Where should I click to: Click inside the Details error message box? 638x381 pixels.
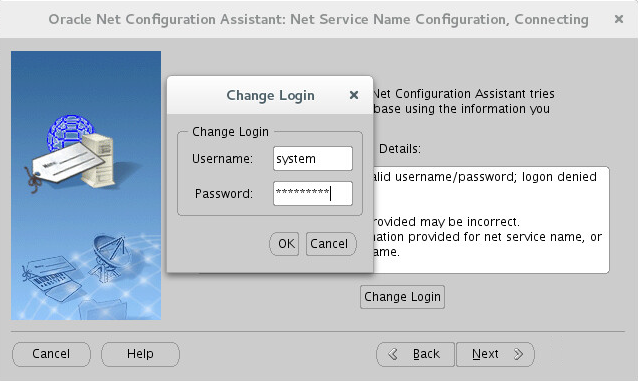[x=490, y=220]
